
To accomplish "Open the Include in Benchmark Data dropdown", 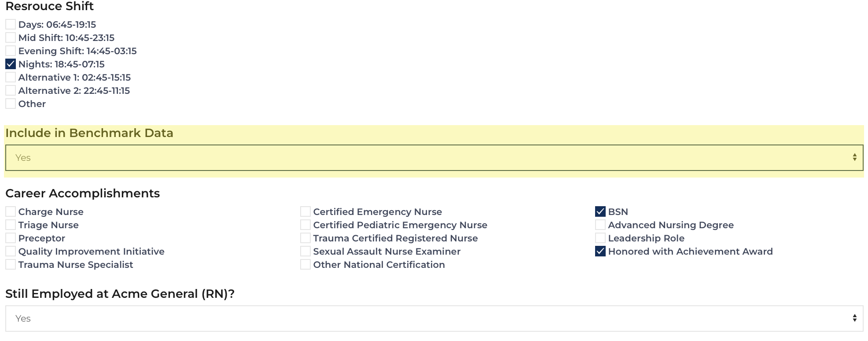I will click(434, 158).
